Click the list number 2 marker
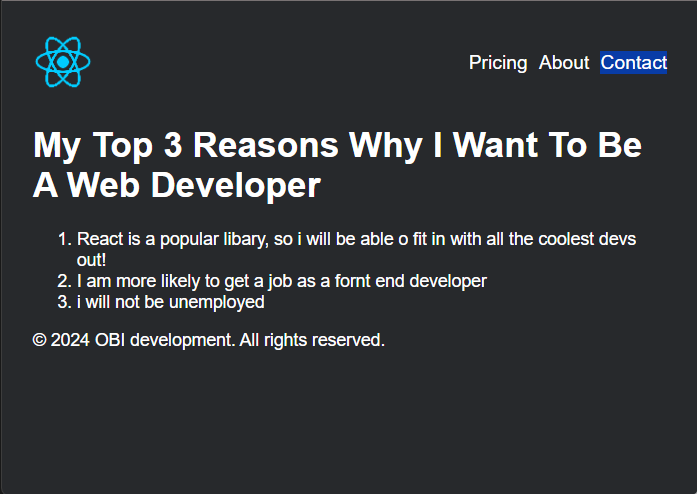 click(x=64, y=281)
